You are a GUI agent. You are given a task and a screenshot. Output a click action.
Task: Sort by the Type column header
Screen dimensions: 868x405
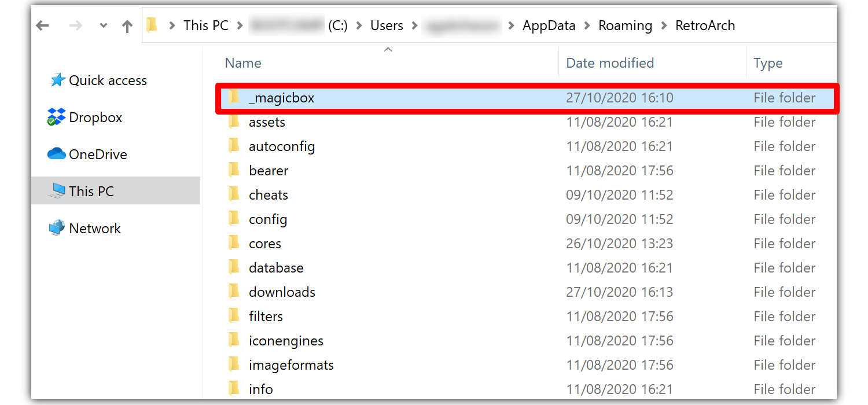click(768, 63)
